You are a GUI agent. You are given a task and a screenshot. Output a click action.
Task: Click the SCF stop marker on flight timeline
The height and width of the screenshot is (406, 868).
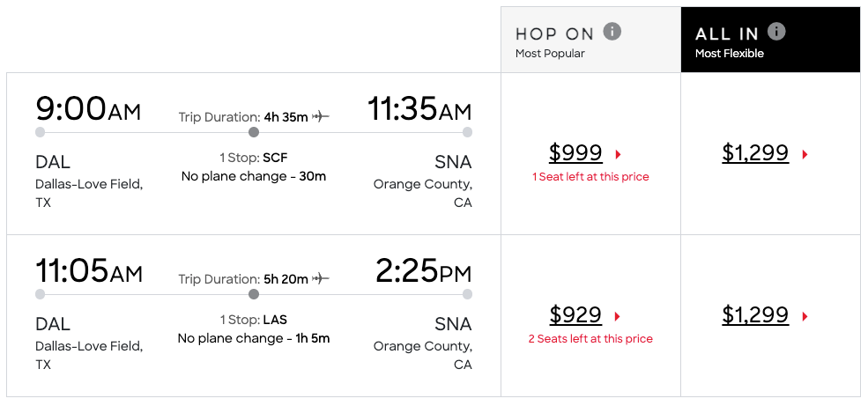point(254,132)
